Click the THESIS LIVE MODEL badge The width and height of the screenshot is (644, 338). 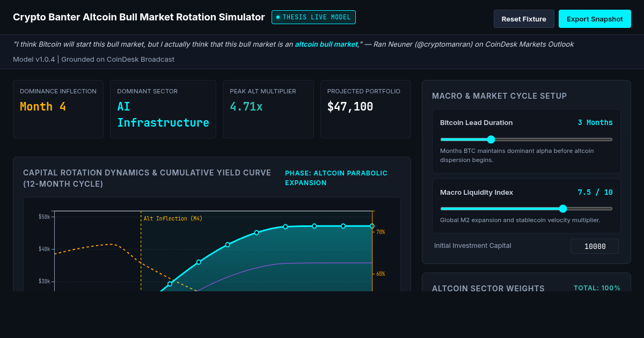pos(313,17)
